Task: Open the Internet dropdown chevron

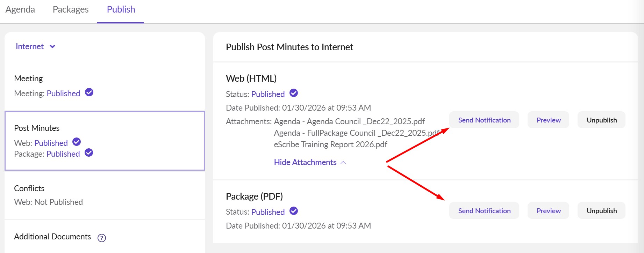Action: [52, 46]
